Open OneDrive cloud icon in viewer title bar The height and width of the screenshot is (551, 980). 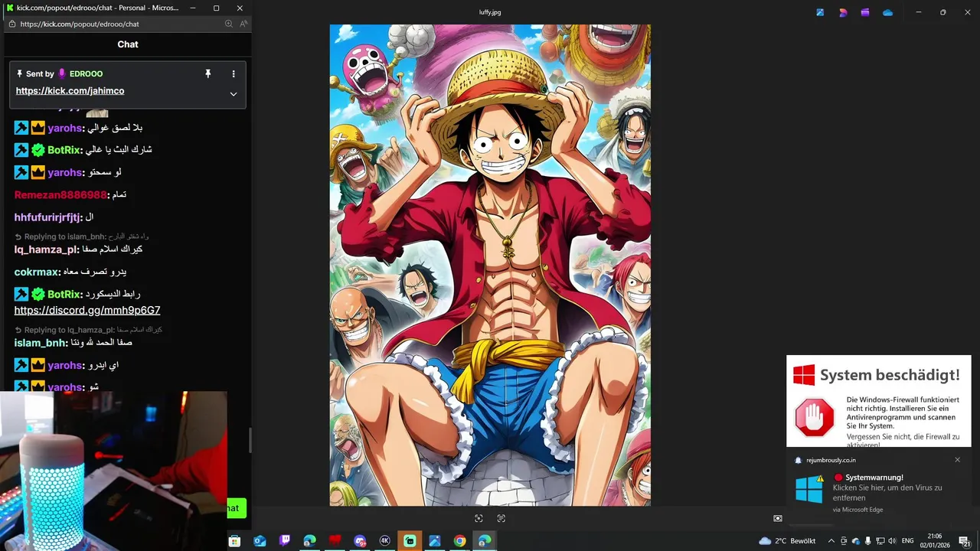(888, 12)
